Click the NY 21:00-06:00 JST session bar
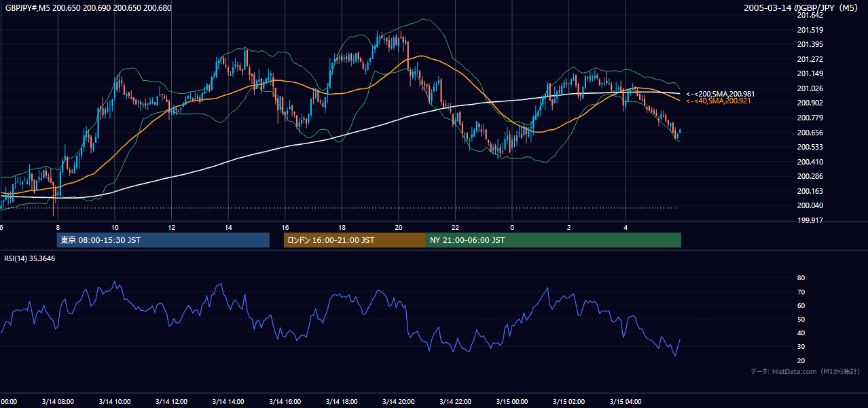 [x=553, y=240]
